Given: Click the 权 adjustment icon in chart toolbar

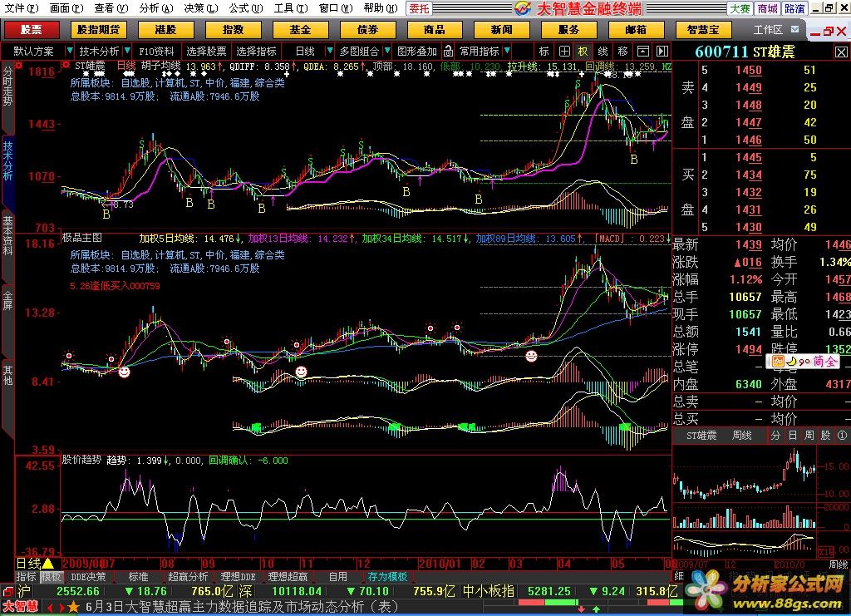Looking at the screenshot, I should [x=583, y=51].
